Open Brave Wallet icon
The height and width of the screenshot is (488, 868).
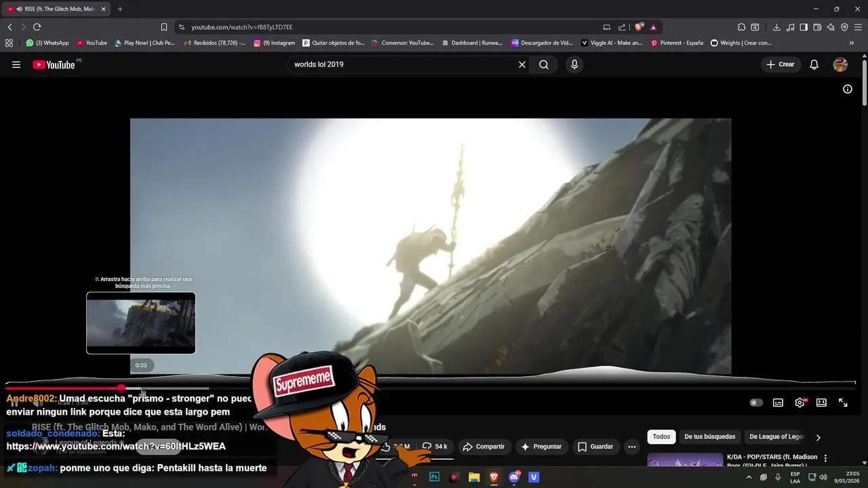817,27
